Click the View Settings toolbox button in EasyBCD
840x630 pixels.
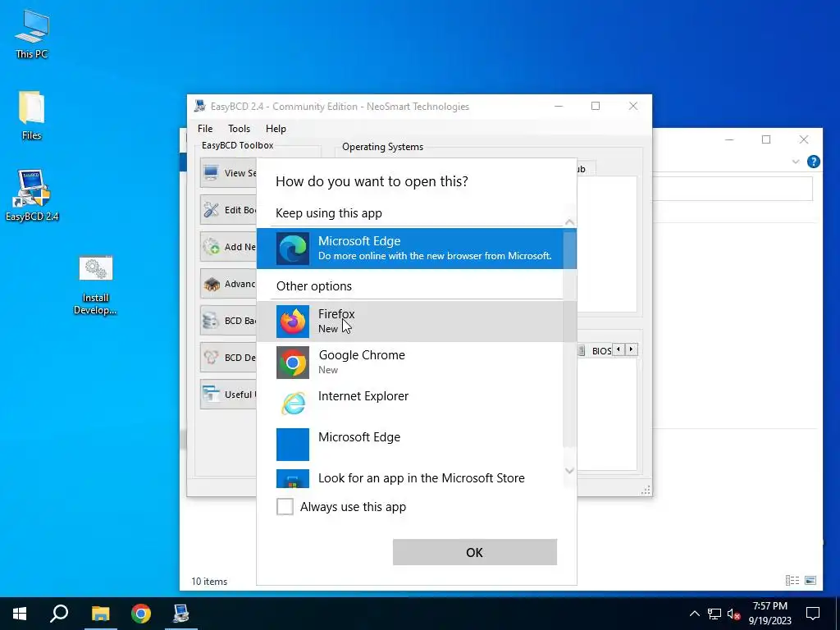229,172
